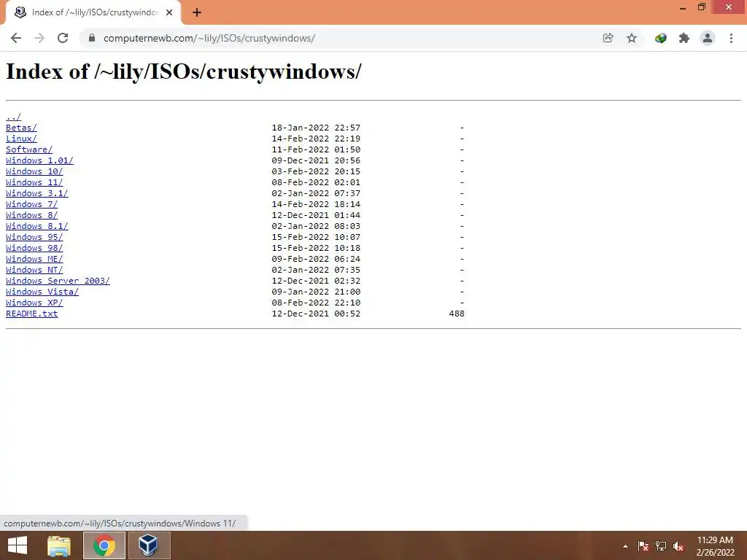Open the taskbar clock and date
747x560 pixels.
click(x=715, y=546)
